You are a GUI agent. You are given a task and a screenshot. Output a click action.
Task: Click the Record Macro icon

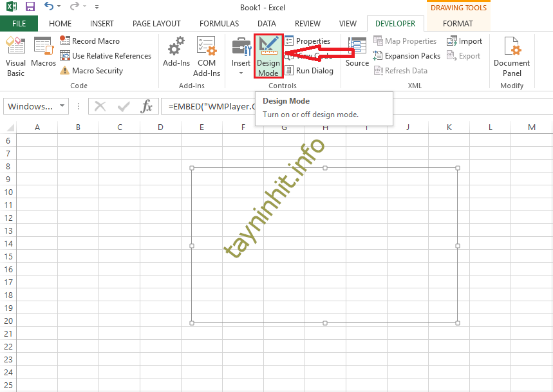click(x=65, y=41)
